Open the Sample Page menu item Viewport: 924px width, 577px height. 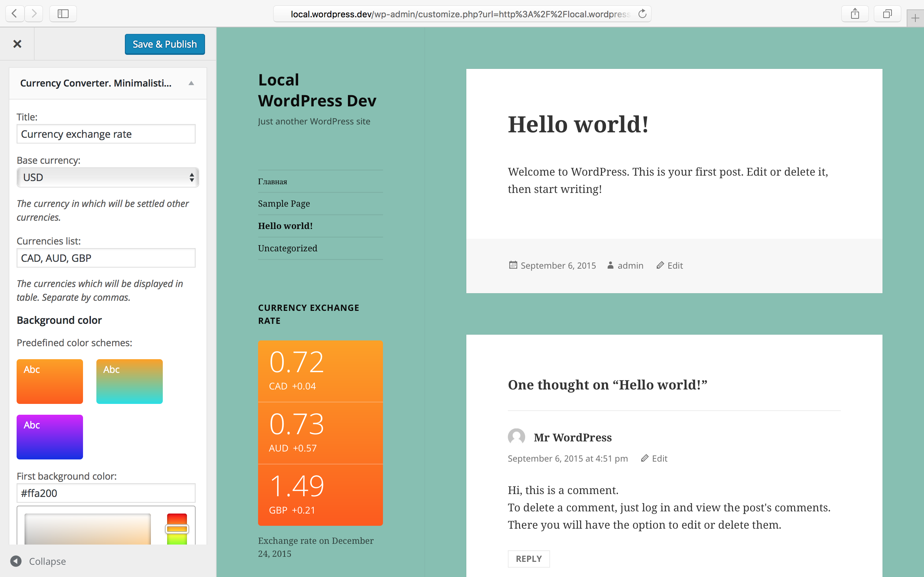click(284, 203)
